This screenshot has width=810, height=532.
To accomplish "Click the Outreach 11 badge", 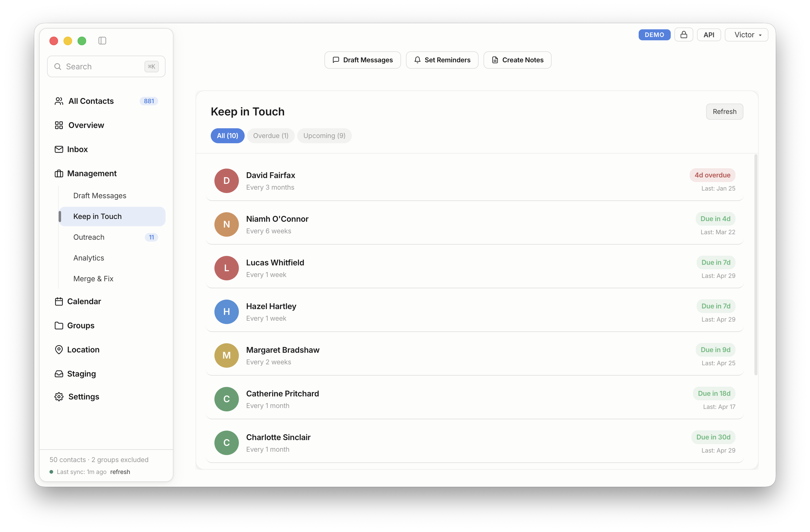I will point(151,237).
